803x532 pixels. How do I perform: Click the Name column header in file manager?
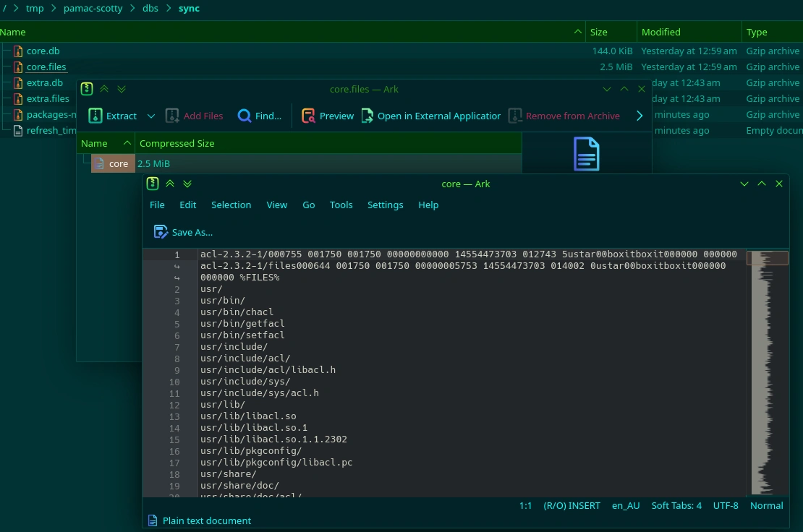292,33
